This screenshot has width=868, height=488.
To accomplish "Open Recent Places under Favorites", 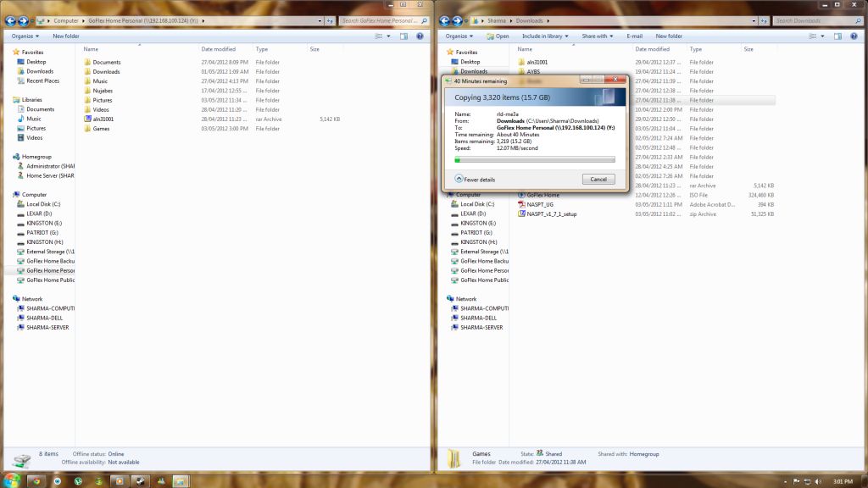I will point(42,81).
